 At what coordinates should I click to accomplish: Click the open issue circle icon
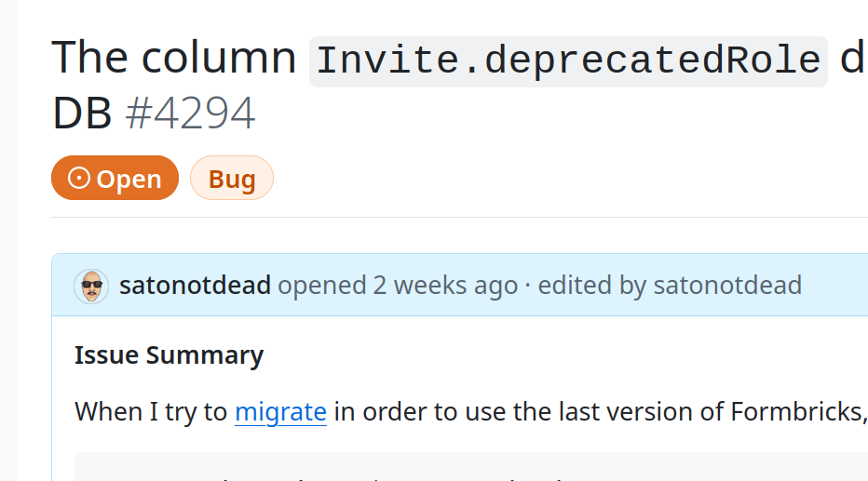click(x=79, y=179)
